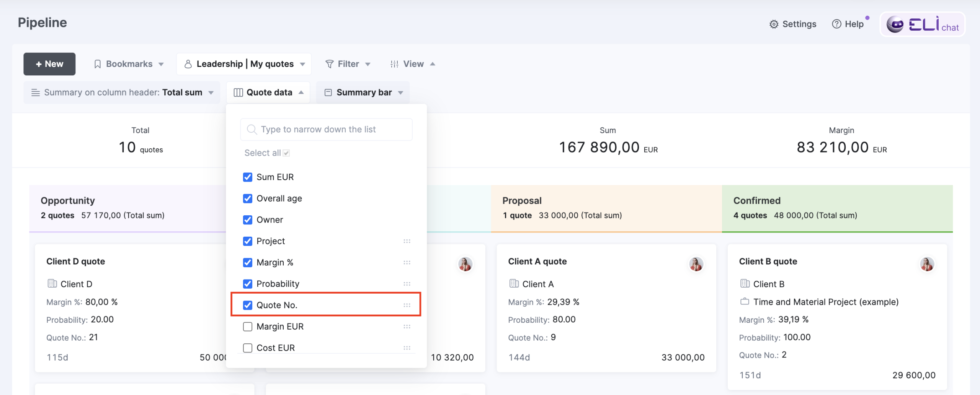Image resolution: width=980 pixels, height=395 pixels.
Task: Open the ELI chat assistant
Action: tap(922, 24)
